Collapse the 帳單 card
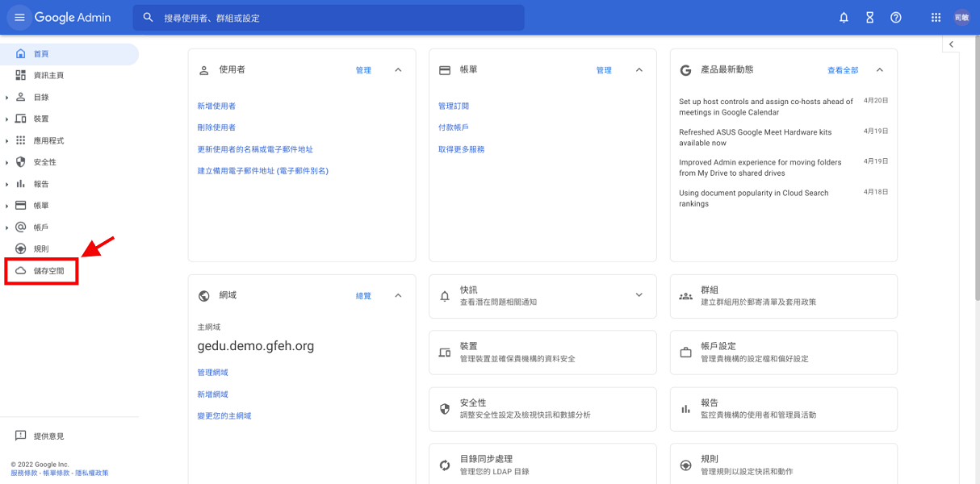The width and height of the screenshot is (980, 484). tap(639, 70)
